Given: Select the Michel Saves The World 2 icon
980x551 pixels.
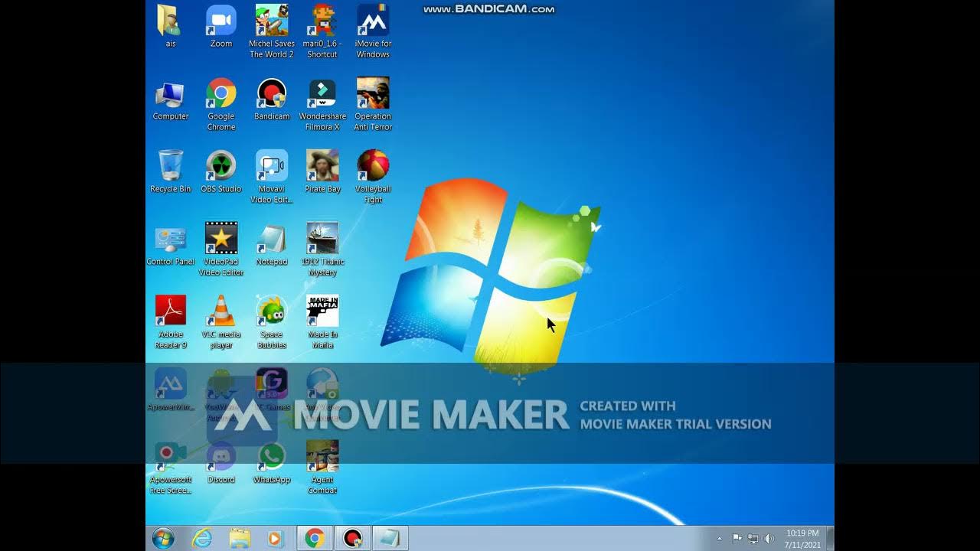Looking at the screenshot, I should [272, 31].
